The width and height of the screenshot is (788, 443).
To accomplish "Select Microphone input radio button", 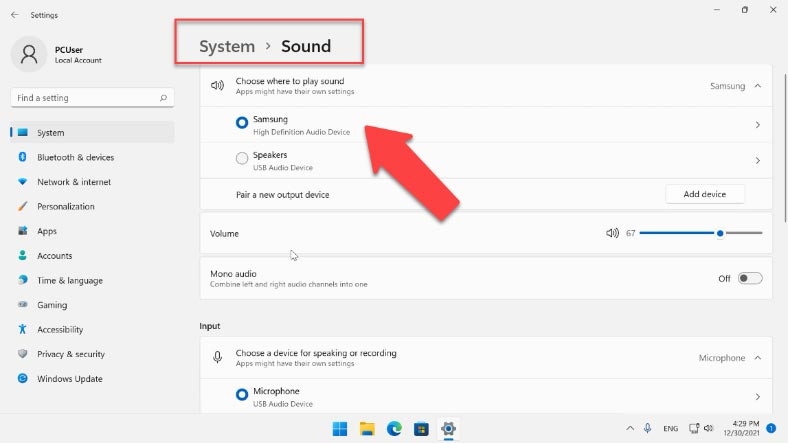I will tap(242, 395).
